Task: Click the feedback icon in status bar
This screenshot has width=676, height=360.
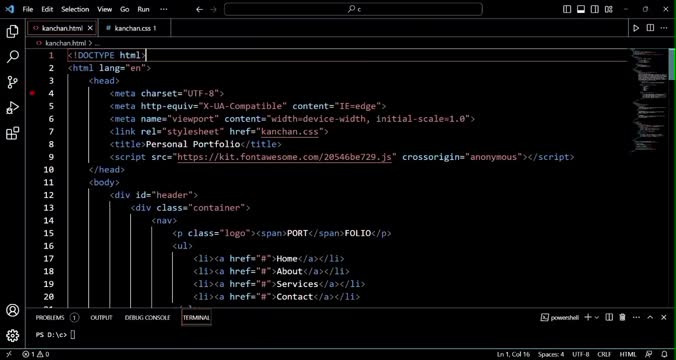Action: point(649,354)
